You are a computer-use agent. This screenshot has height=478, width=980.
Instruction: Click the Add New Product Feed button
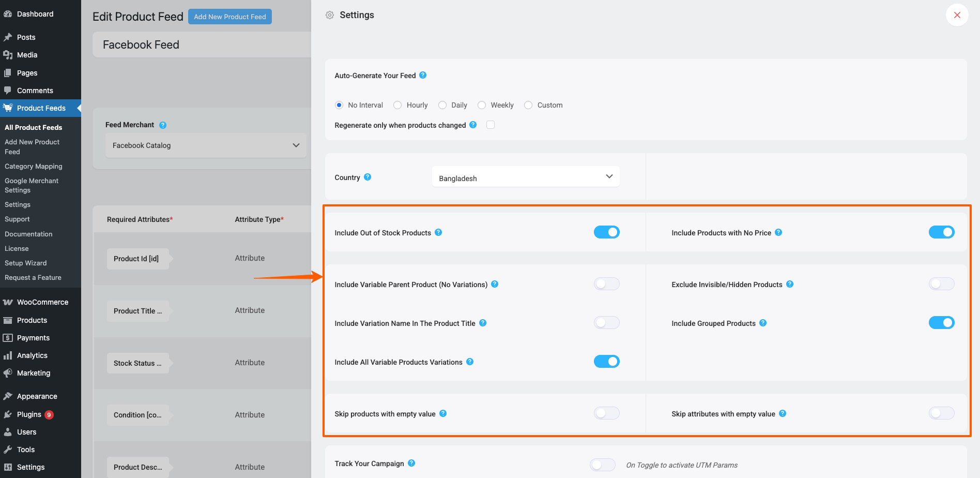coord(230,17)
